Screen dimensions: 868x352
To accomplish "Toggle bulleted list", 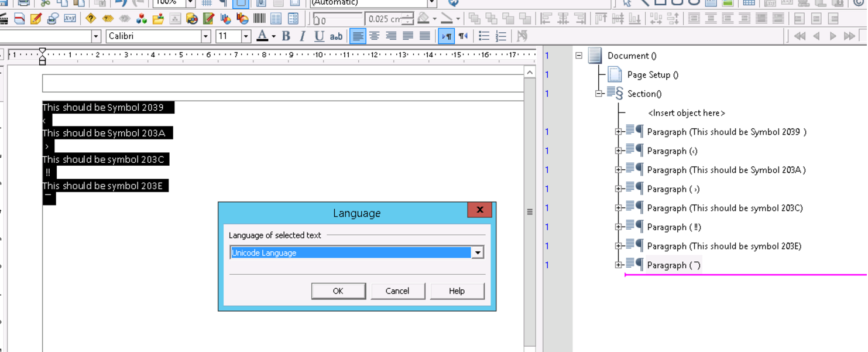I will pos(484,36).
